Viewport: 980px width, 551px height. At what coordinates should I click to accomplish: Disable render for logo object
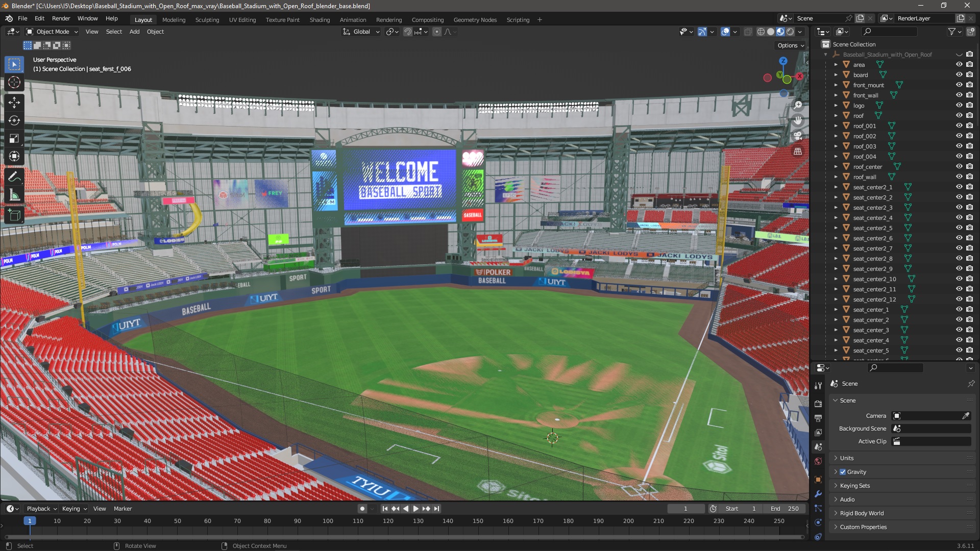click(x=970, y=106)
